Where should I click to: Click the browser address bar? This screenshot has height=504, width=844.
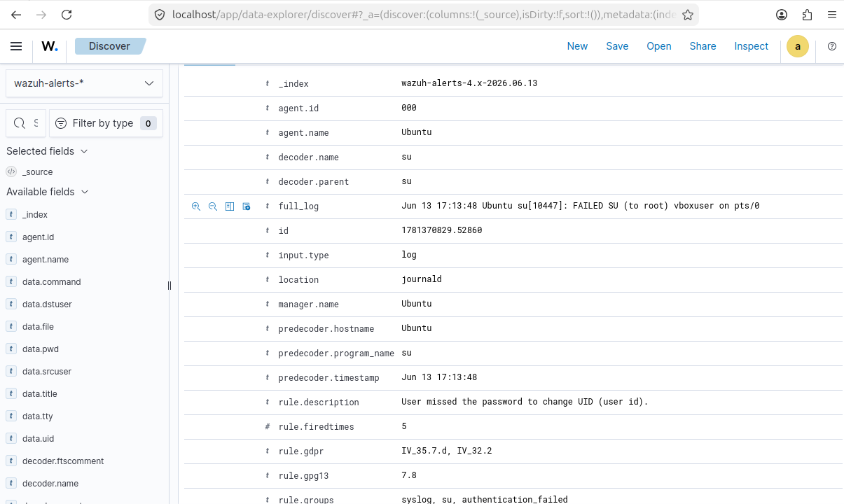pos(424,15)
